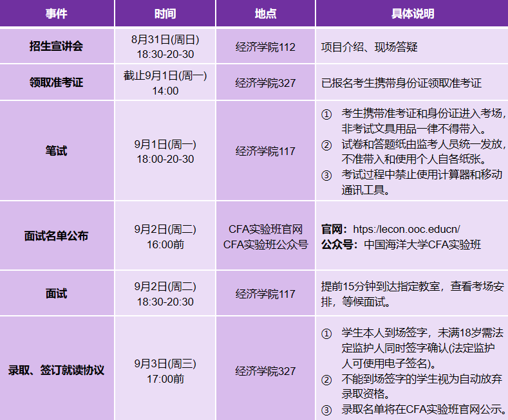Click the 领取准考证 event cell

click(57, 83)
